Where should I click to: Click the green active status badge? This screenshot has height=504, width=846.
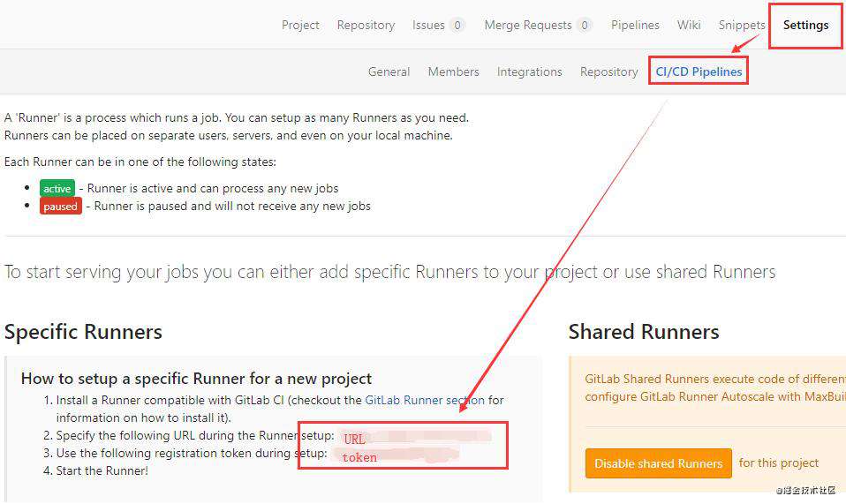57,189
